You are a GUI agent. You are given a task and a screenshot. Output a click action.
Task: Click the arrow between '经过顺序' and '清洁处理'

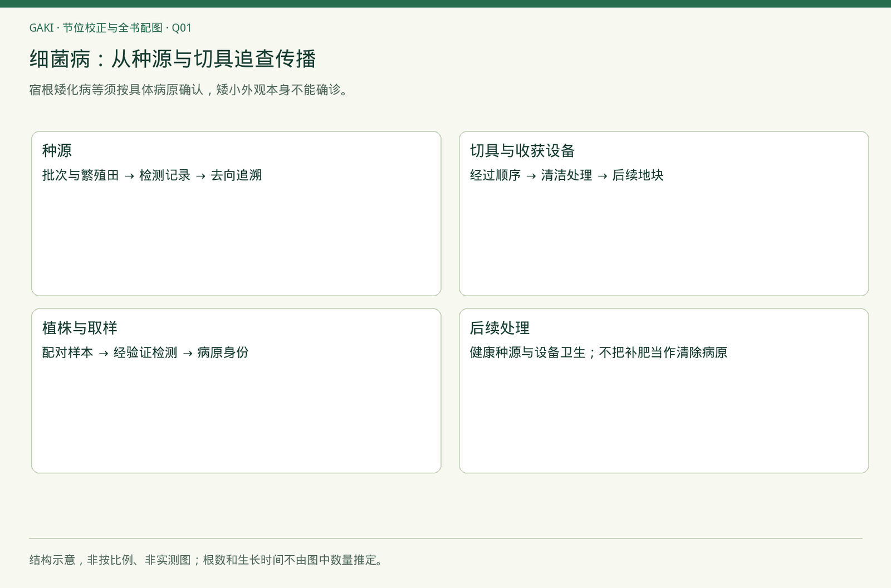coord(531,177)
